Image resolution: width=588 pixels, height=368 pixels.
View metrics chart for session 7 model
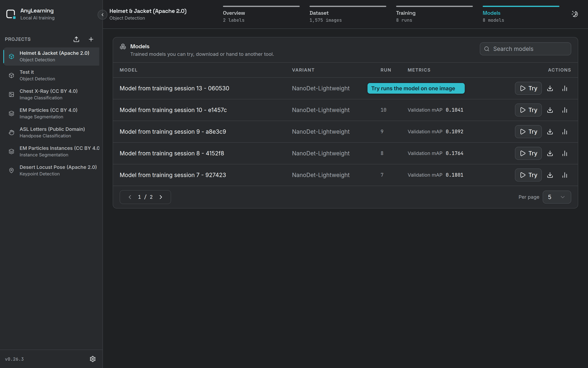click(565, 175)
